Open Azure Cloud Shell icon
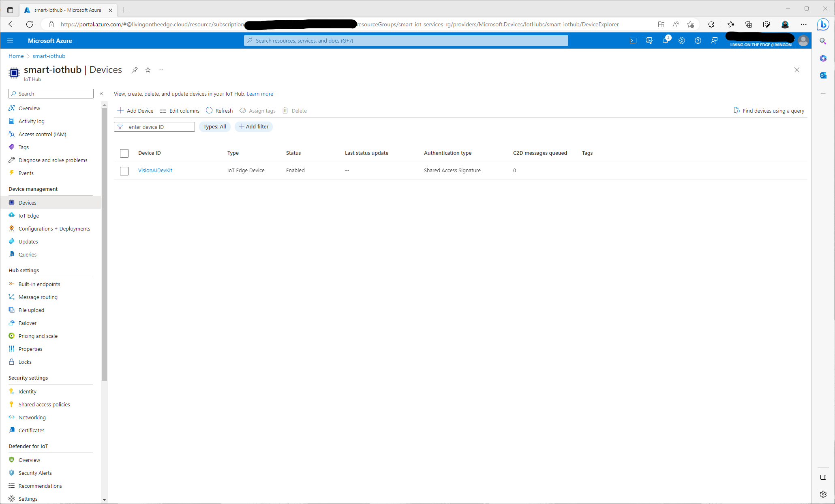 click(633, 41)
